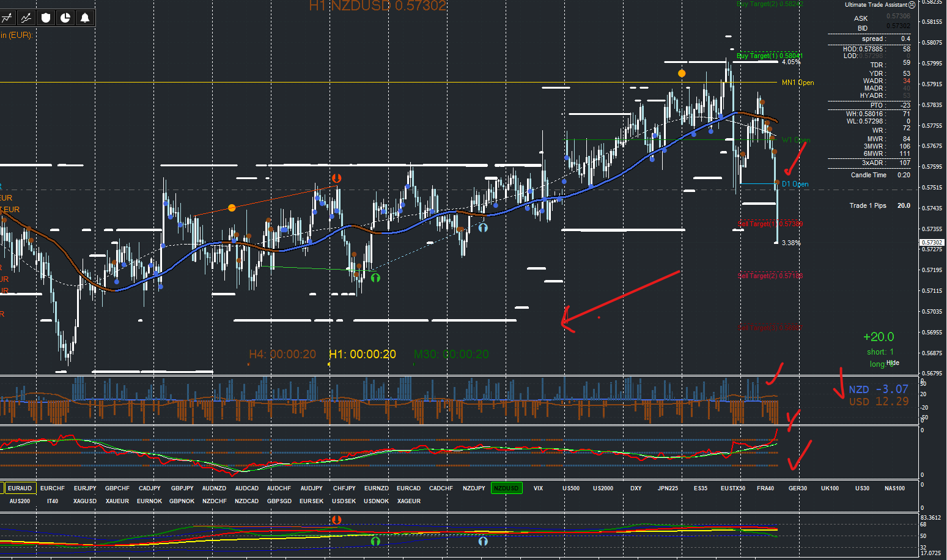Click the Hide button under long/short stats
The image size is (947, 560).
[x=893, y=363]
